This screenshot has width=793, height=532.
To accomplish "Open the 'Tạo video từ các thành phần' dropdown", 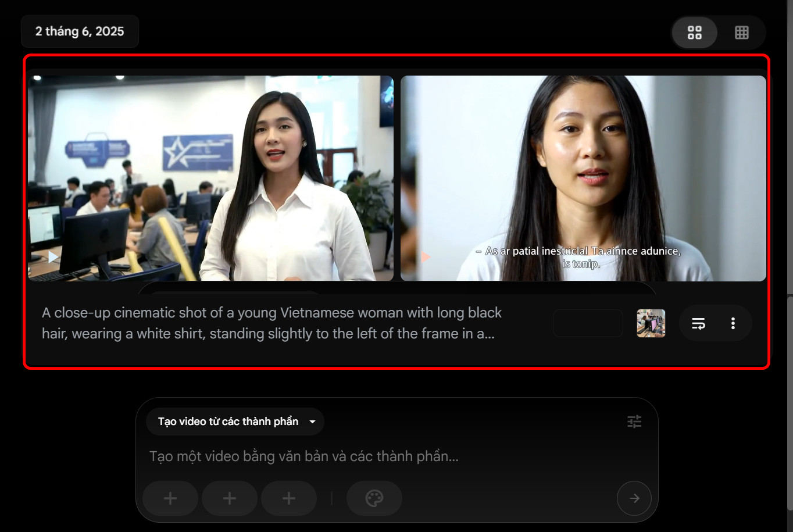I will (228, 422).
